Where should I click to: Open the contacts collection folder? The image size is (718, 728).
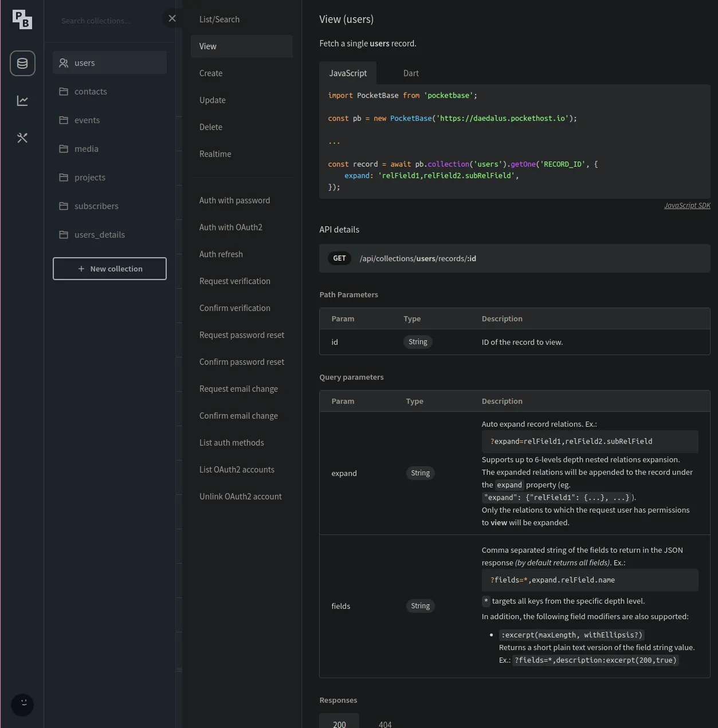click(x=91, y=92)
